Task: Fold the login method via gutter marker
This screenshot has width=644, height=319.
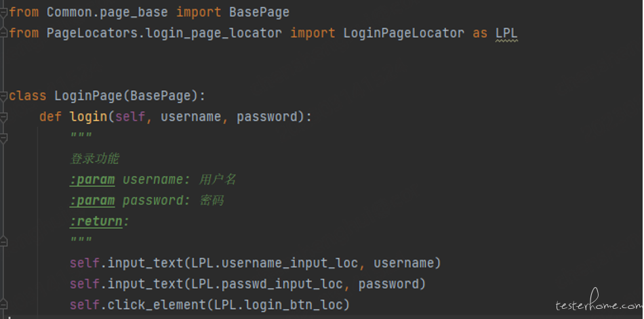Action: pyautogui.click(x=3, y=117)
